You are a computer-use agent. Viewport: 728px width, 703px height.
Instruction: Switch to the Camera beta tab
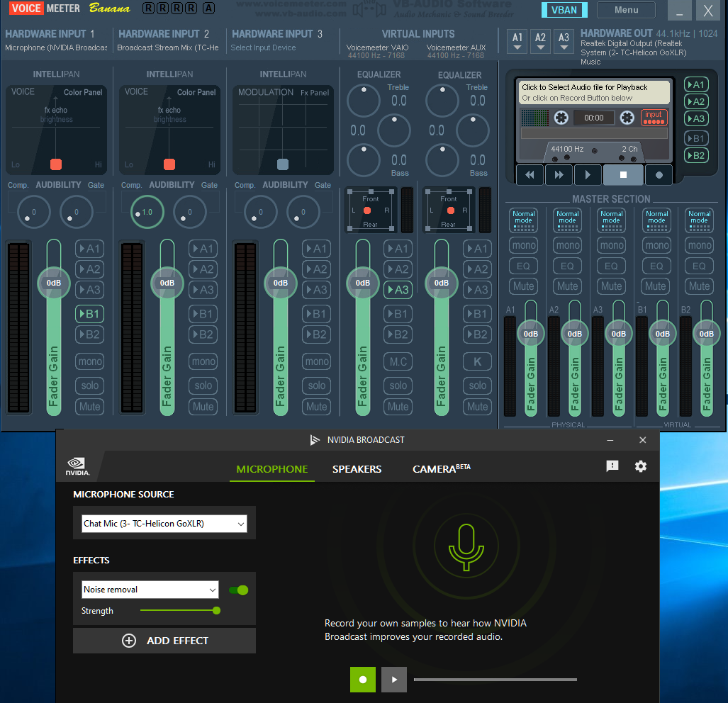pos(441,468)
